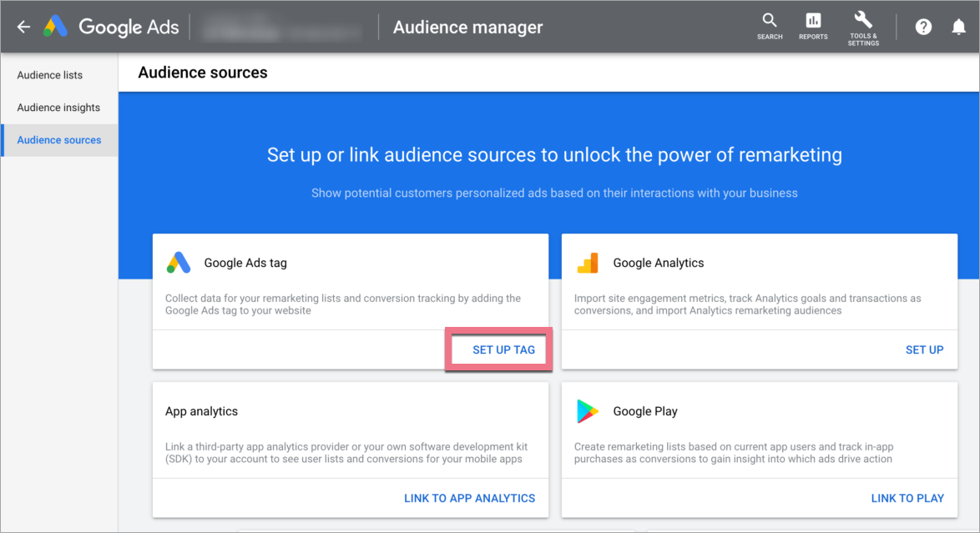Open Tools & Settings wrench icon
The image size is (980, 533).
click(x=863, y=20)
